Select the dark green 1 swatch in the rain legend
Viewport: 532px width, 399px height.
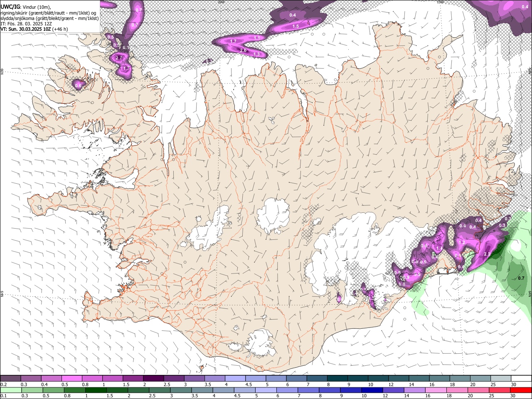tap(96, 390)
